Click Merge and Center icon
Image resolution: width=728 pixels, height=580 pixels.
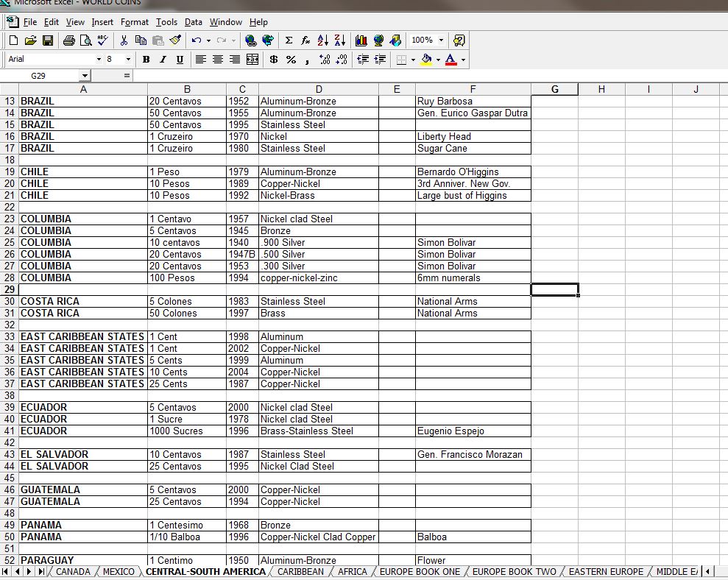[x=252, y=60]
